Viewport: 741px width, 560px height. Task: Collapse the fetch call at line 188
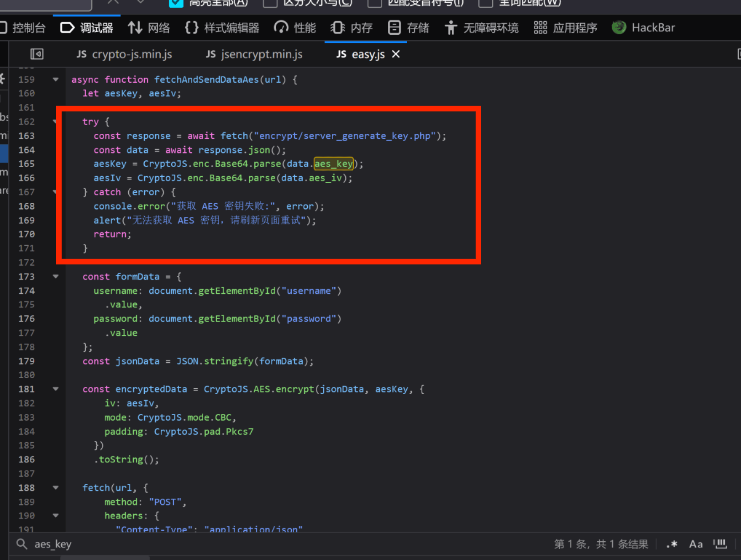point(56,488)
